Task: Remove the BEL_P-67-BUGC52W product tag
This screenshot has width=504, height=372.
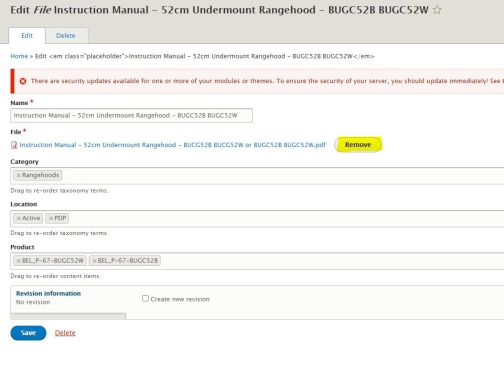Action: (x=19, y=261)
